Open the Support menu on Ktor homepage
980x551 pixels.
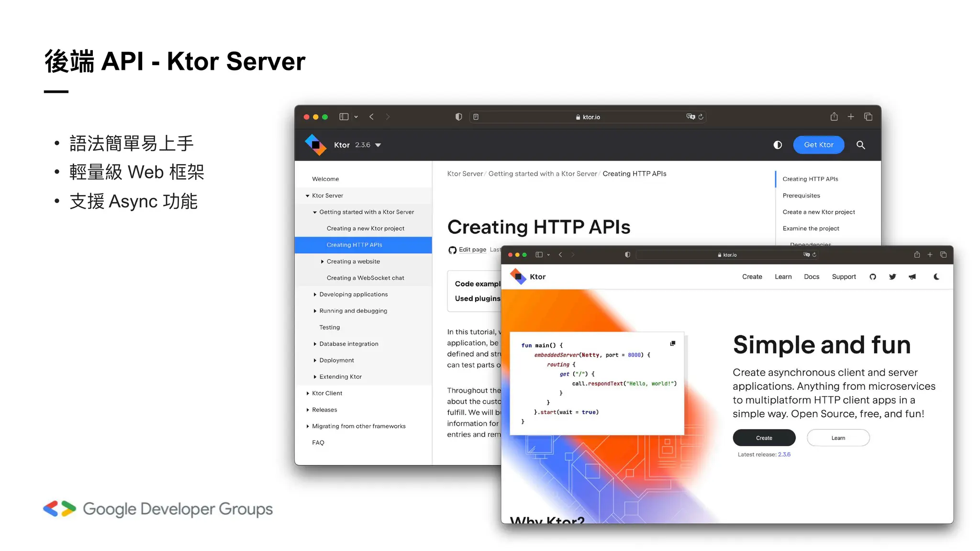point(844,277)
